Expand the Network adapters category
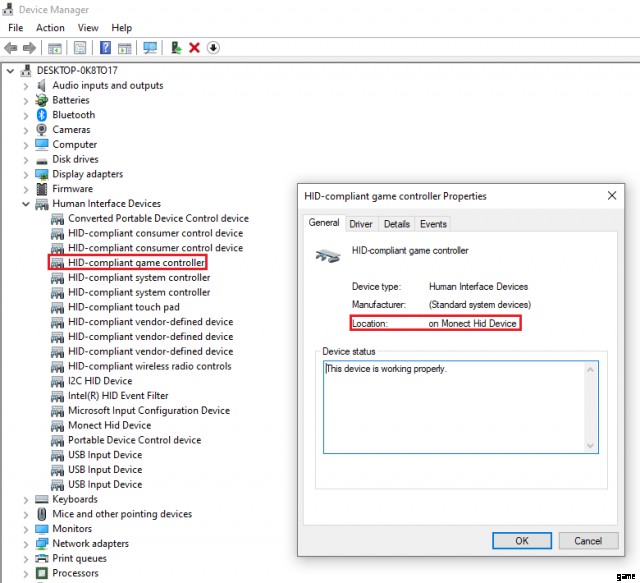This screenshot has width=640, height=583. [x=26, y=544]
